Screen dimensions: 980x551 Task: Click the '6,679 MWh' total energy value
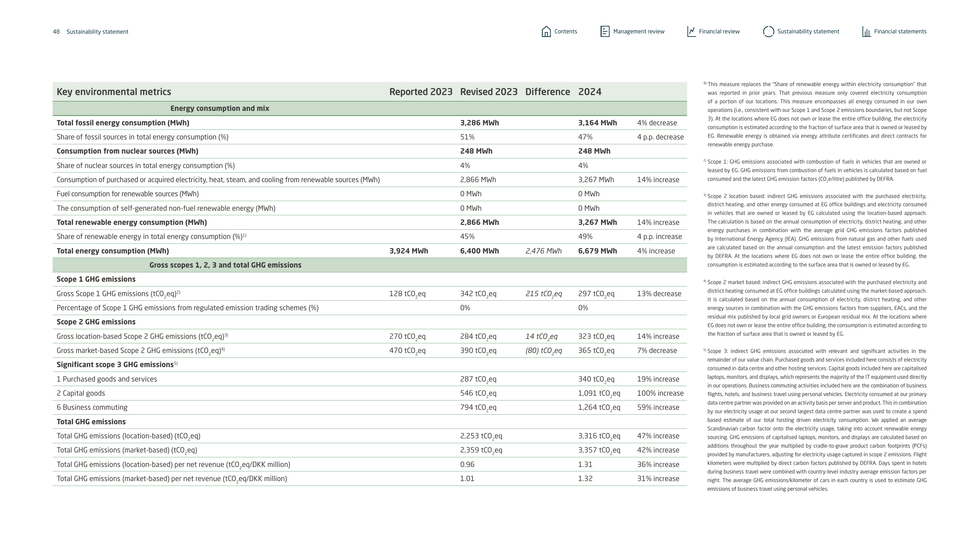pyautogui.click(x=597, y=251)
